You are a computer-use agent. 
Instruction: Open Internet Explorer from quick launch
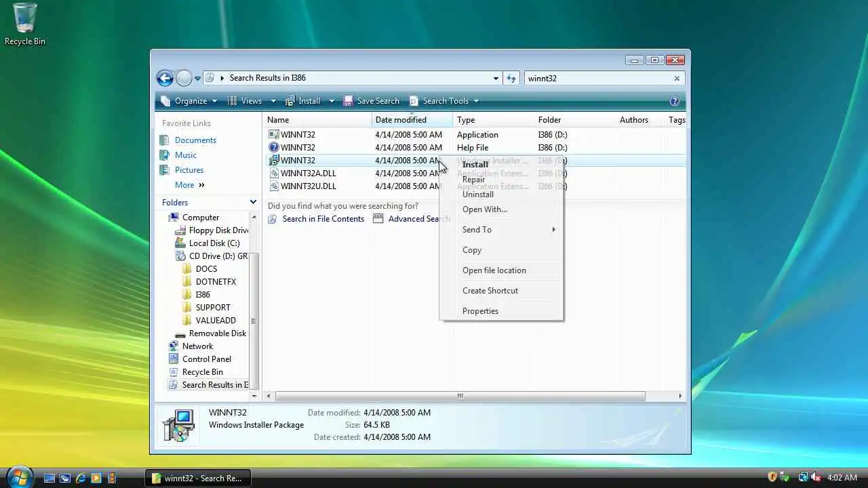[81, 478]
